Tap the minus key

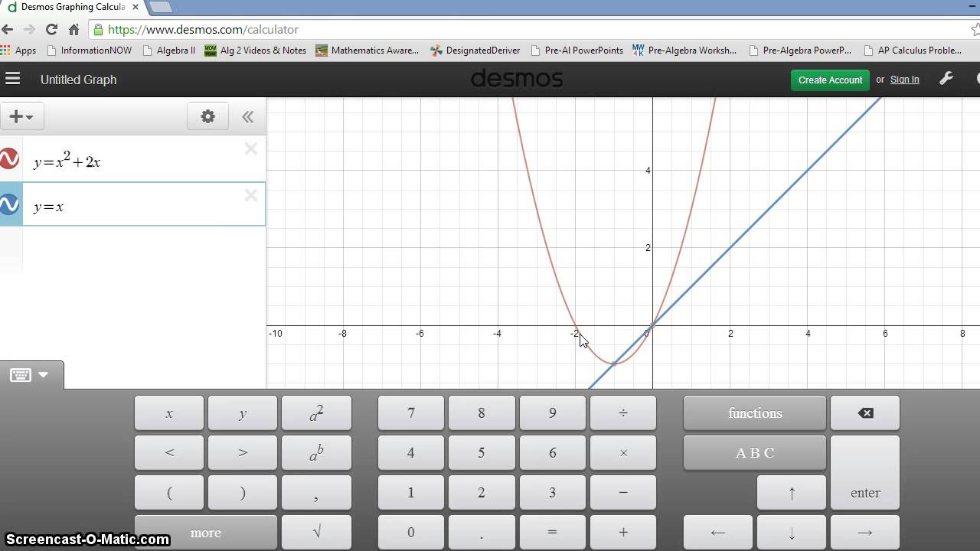(x=623, y=493)
